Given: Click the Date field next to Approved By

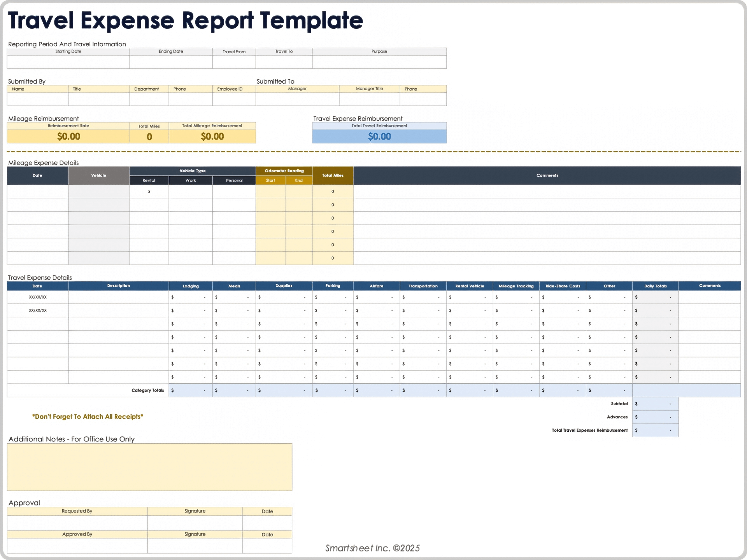Looking at the screenshot, I should (267, 546).
